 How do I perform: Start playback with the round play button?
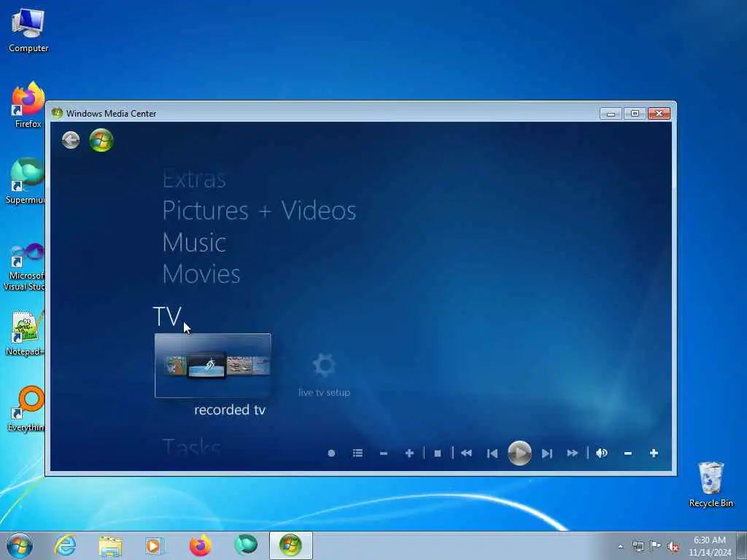pos(519,453)
